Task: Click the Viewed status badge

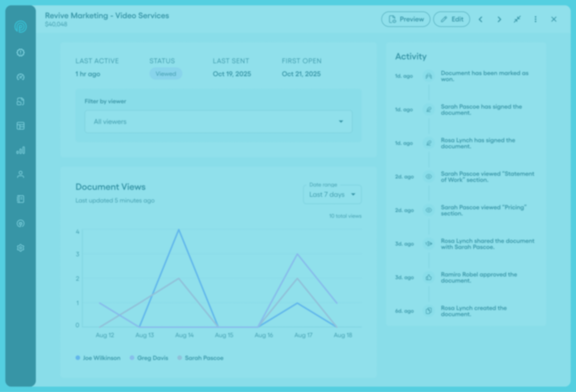Action: tap(165, 74)
